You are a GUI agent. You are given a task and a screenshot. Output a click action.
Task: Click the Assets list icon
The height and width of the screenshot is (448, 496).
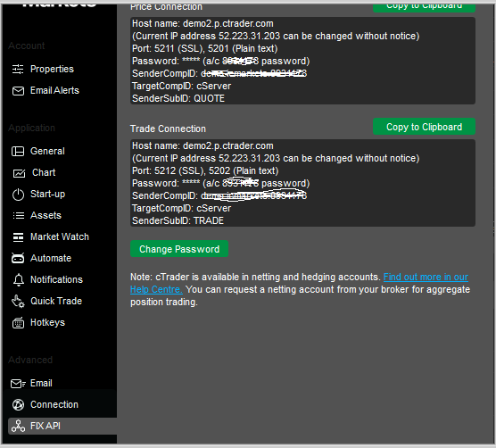click(x=19, y=216)
